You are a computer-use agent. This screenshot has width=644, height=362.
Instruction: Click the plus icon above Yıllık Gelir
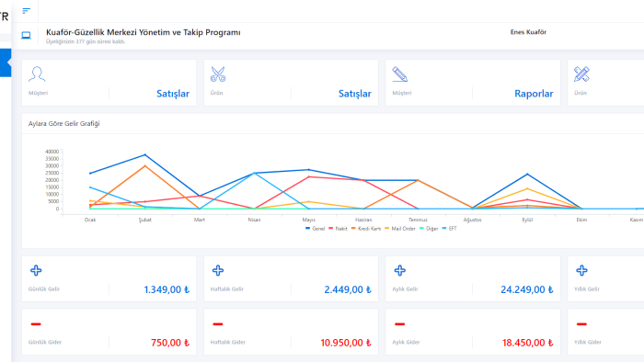tap(582, 270)
